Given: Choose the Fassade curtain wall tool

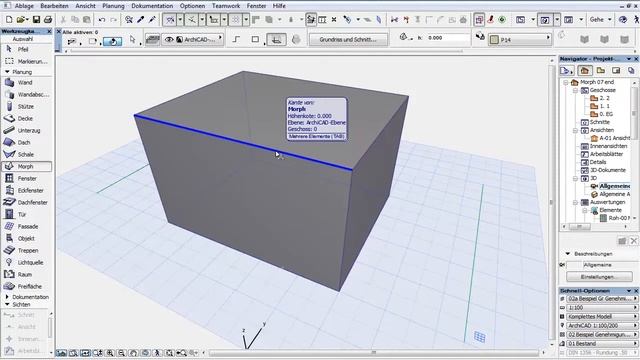Looking at the screenshot, I should tap(26, 227).
